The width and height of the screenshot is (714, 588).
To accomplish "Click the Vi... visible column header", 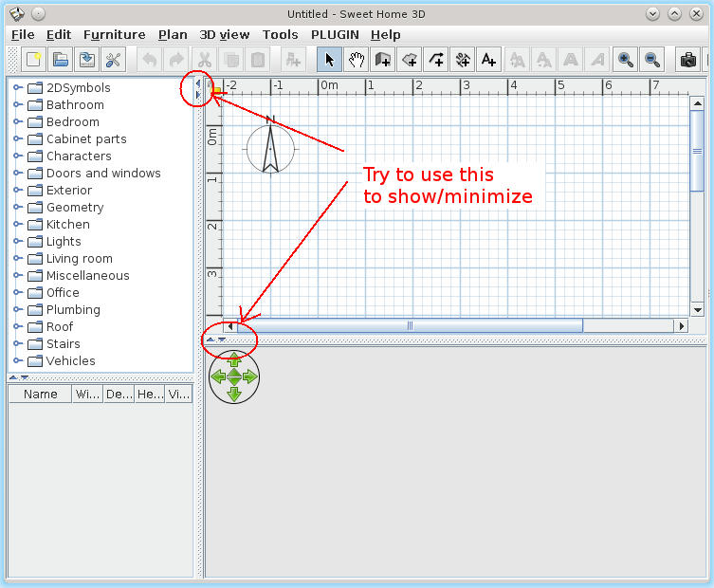I will pyautogui.click(x=179, y=394).
